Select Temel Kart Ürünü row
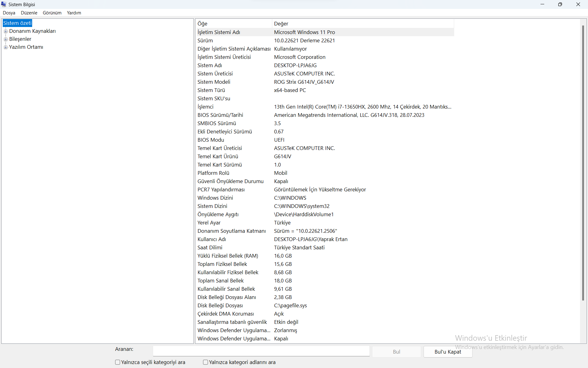Image resolution: width=588 pixels, height=368 pixels. tap(325, 156)
